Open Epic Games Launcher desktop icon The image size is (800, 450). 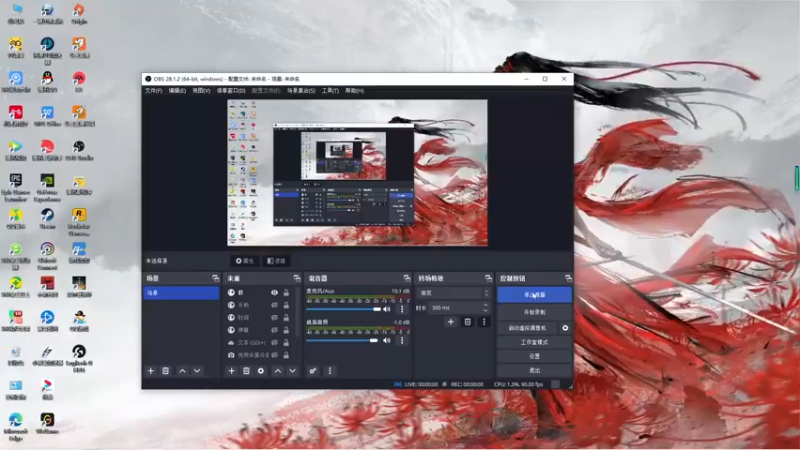tap(16, 188)
